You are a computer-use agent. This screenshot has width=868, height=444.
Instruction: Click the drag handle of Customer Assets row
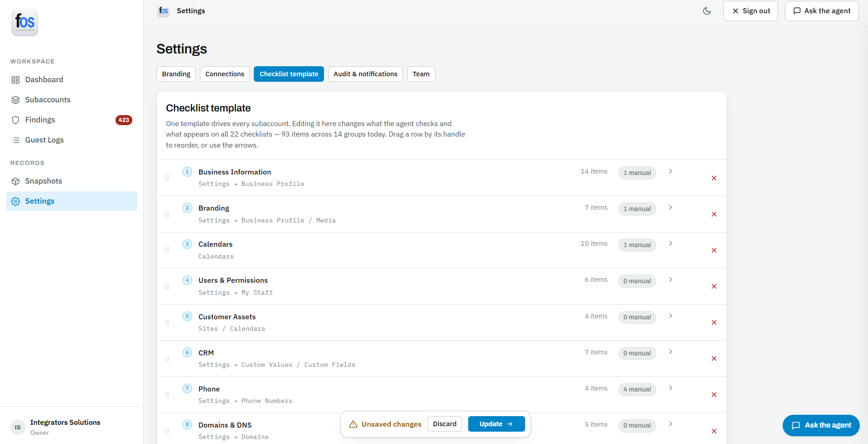pos(167,322)
